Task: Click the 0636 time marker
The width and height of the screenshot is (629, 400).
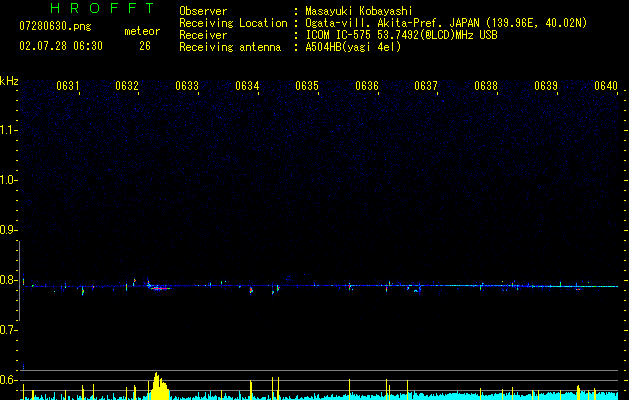Action: (x=367, y=86)
